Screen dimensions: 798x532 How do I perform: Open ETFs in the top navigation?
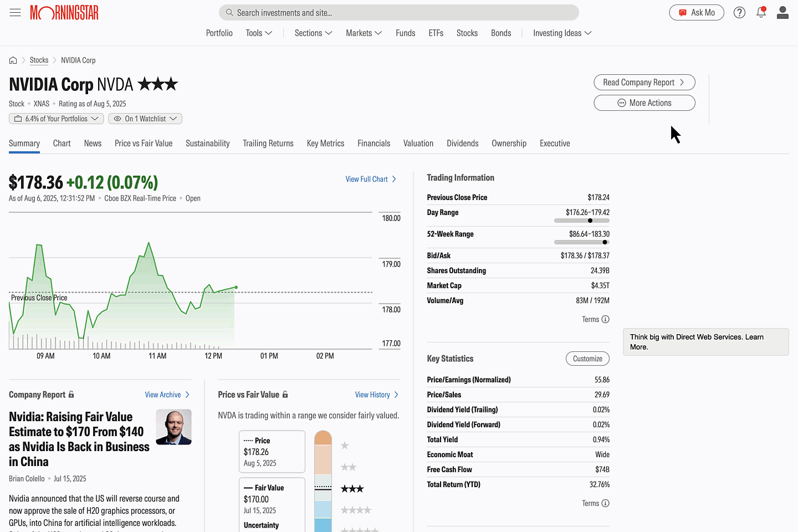tap(436, 33)
